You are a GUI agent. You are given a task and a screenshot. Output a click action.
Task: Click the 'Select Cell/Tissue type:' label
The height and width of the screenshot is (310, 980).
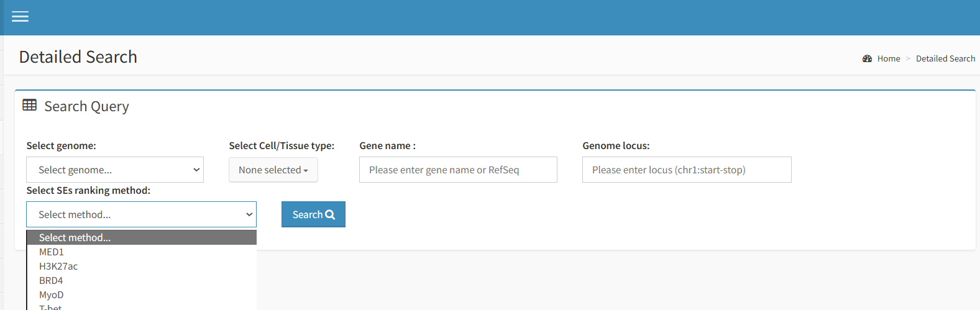[x=282, y=145]
